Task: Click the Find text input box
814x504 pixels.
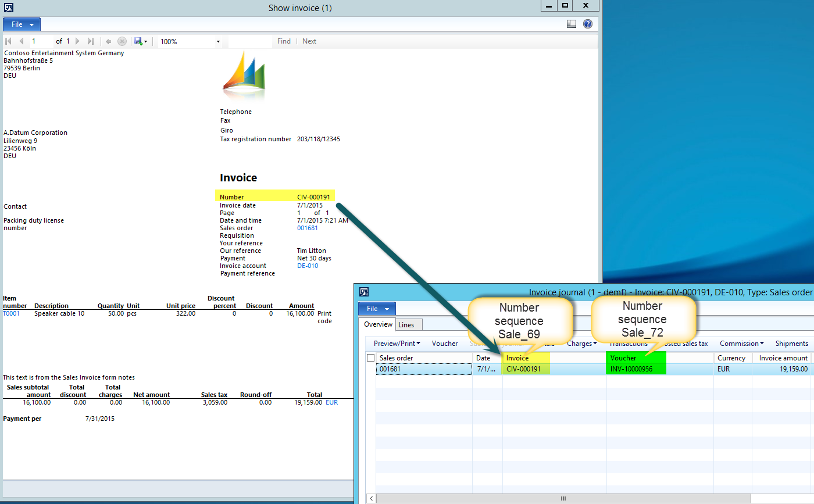Action: [x=250, y=41]
